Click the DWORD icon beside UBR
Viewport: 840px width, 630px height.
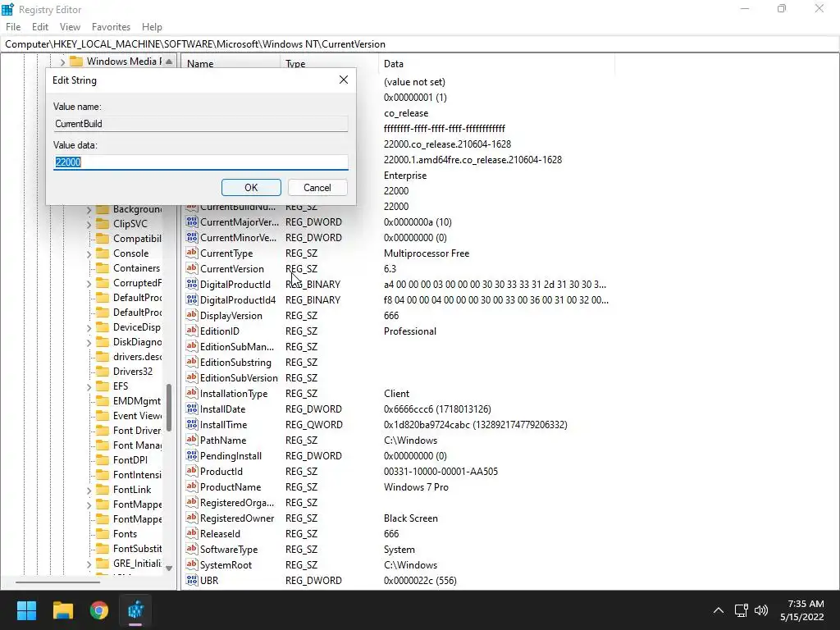point(191,580)
